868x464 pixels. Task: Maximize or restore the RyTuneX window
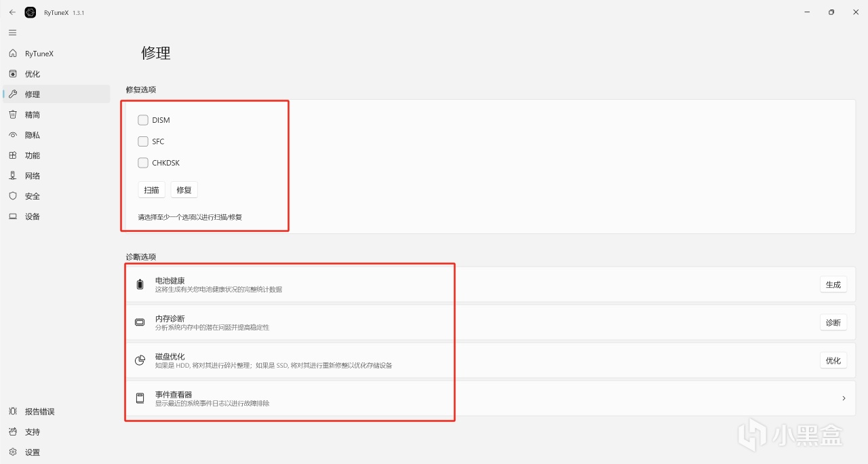tap(831, 12)
